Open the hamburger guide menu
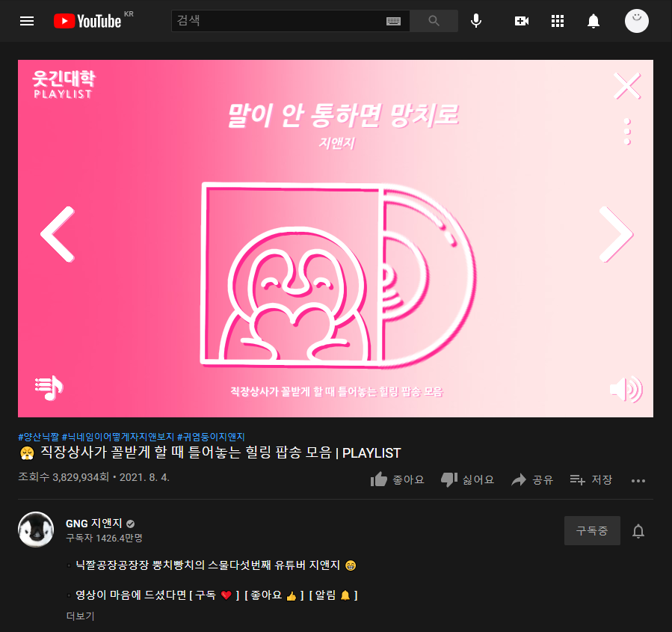This screenshot has height=632, width=672. pos(27,21)
